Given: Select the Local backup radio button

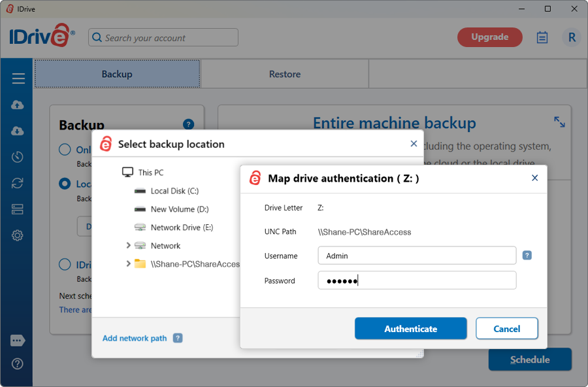Looking at the screenshot, I should tap(65, 184).
